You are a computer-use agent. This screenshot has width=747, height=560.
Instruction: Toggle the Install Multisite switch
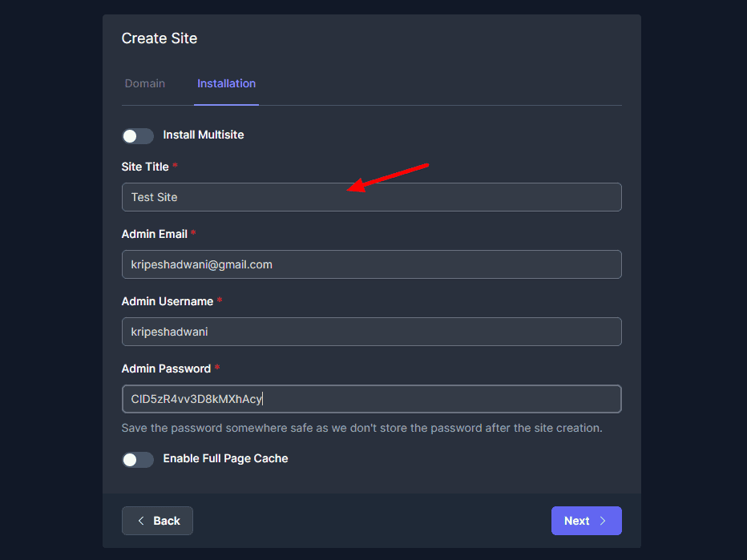coord(138,135)
